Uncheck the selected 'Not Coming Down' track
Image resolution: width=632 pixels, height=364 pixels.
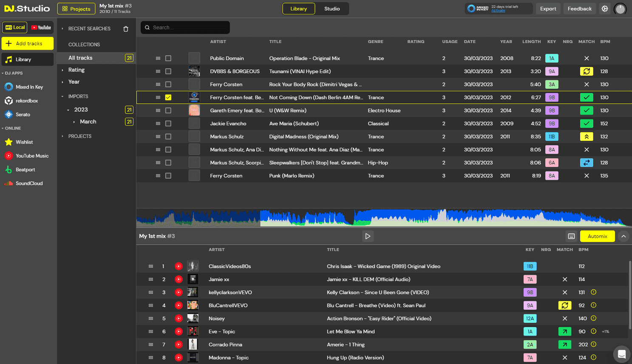point(168,97)
